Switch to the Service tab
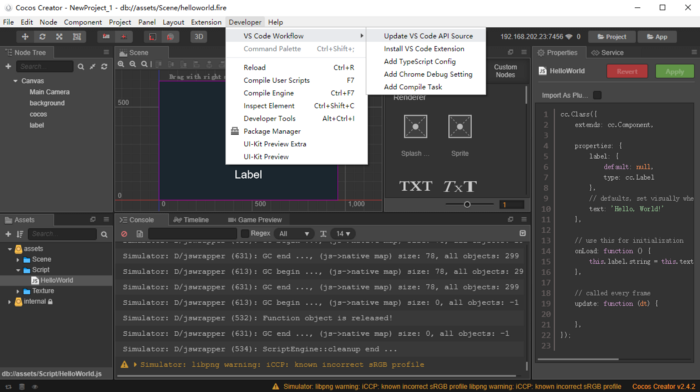Image resolution: width=700 pixels, height=392 pixels. (x=608, y=52)
